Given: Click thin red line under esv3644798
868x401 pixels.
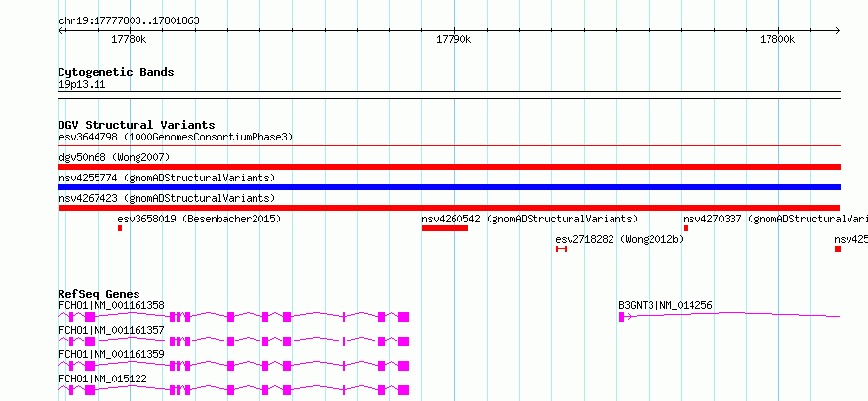Looking at the screenshot, I should (x=449, y=146).
